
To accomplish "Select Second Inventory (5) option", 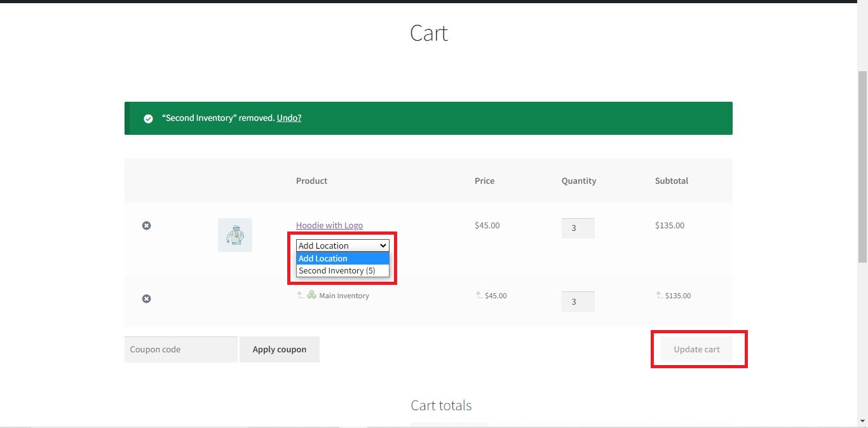I will [x=342, y=270].
